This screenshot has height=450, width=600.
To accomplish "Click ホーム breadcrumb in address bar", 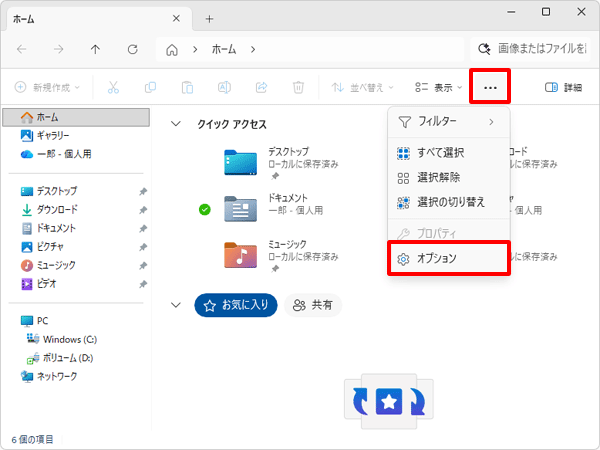I will pyautogui.click(x=224, y=49).
